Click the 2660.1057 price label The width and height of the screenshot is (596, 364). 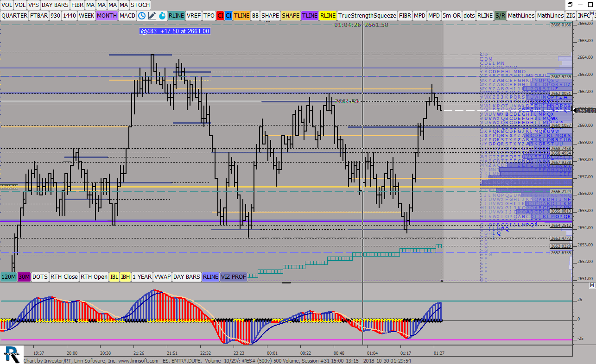point(561,126)
